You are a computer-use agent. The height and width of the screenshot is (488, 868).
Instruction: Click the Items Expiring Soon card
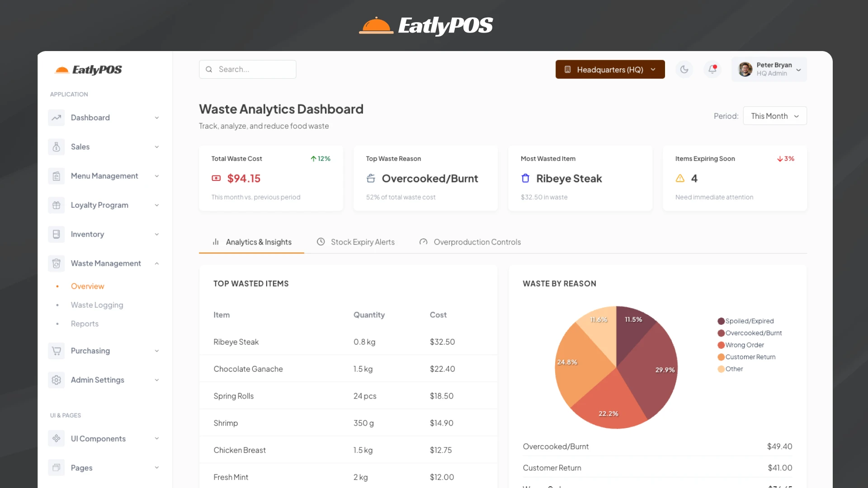tap(735, 178)
